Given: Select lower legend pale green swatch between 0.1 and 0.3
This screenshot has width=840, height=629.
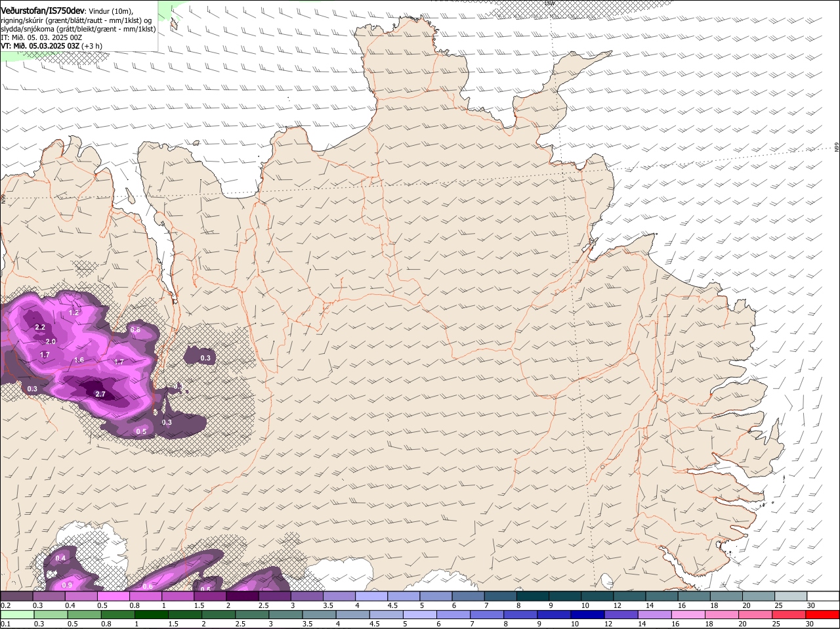Looking at the screenshot, I should 17,615.
